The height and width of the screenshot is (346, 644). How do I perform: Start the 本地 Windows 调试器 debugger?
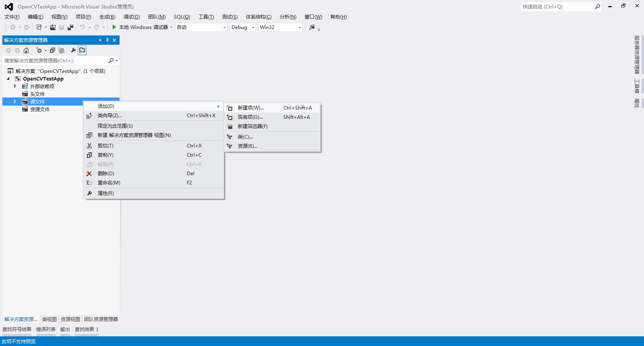point(140,27)
